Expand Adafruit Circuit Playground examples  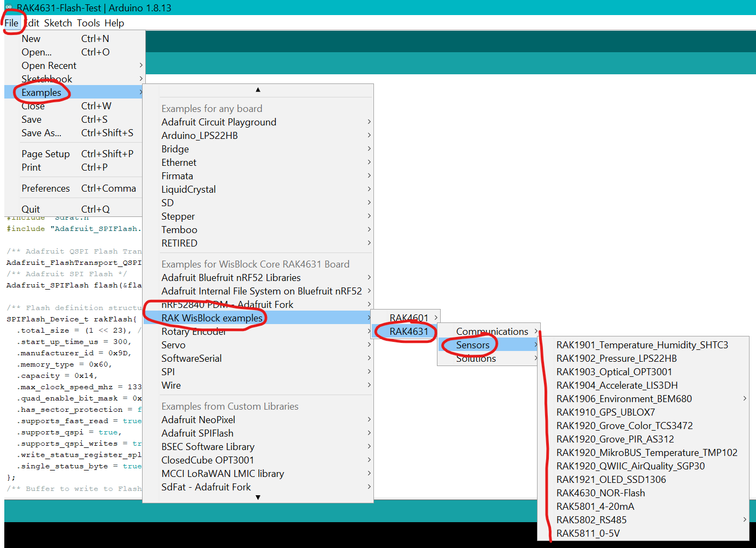click(x=258, y=122)
